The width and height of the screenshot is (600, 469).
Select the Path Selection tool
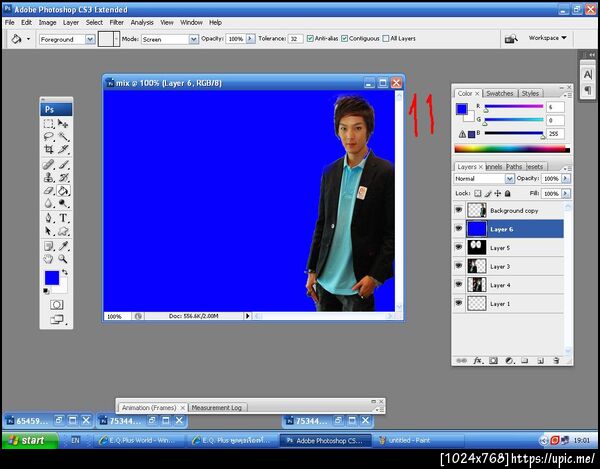click(x=49, y=231)
